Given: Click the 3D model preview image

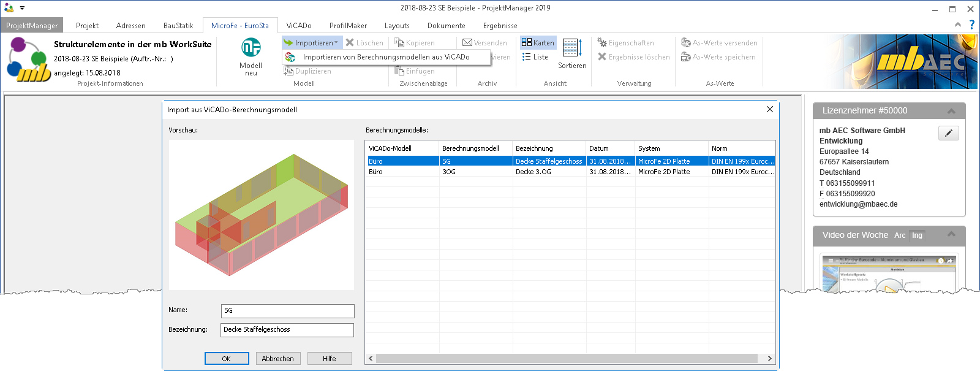Looking at the screenshot, I should [x=262, y=215].
